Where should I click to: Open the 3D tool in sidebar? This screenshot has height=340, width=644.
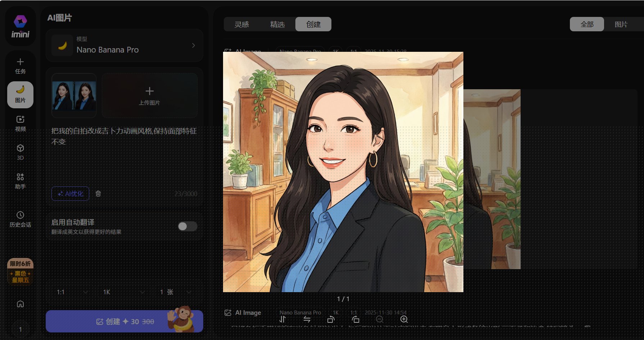click(20, 152)
